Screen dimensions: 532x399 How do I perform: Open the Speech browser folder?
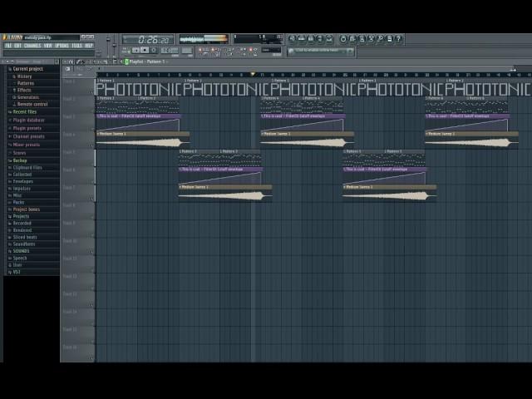(x=20, y=258)
